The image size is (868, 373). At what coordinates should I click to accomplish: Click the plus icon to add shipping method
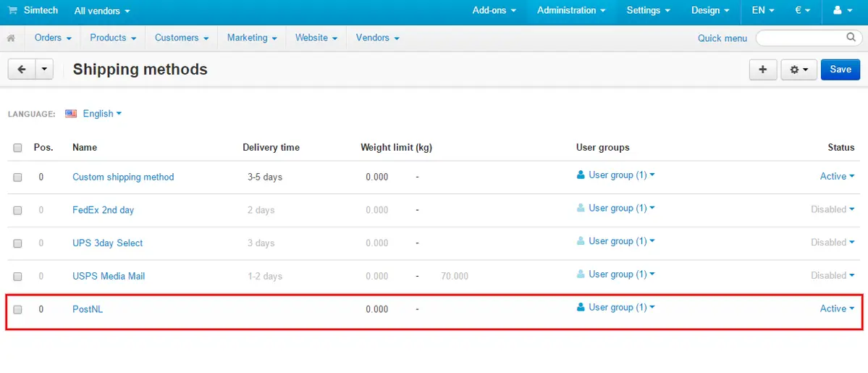point(762,70)
